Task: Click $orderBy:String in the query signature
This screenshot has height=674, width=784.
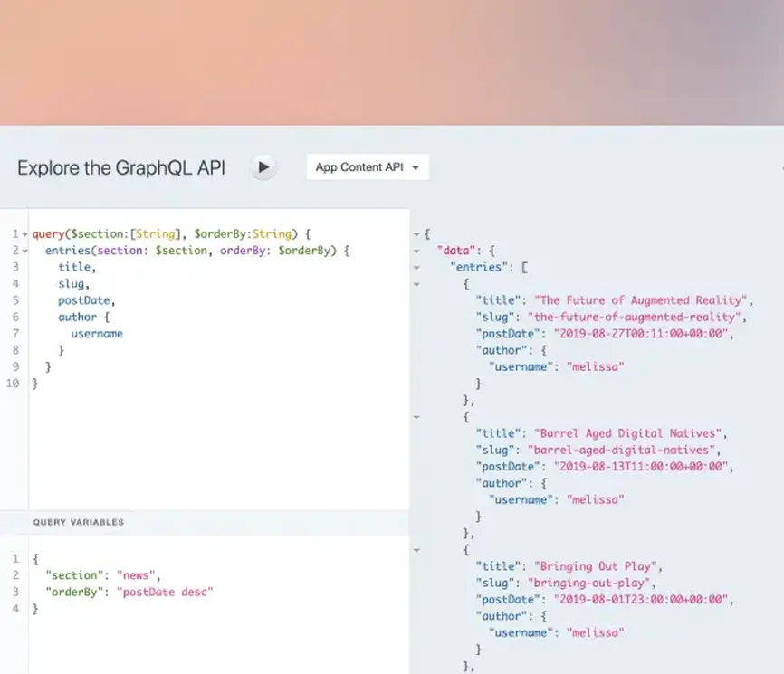Action: pyautogui.click(x=243, y=233)
